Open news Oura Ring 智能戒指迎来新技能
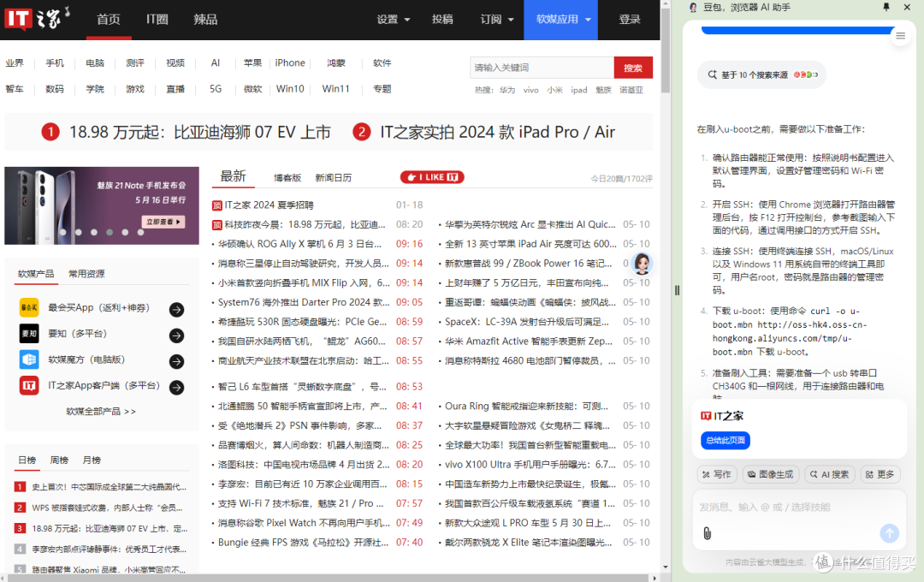The height and width of the screenshot is (582, 924). click(526, 407)
